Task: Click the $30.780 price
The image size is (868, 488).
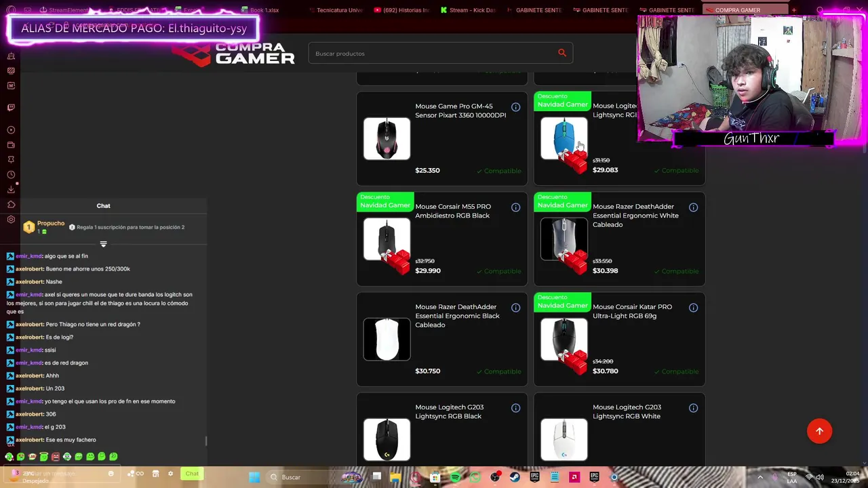Action: click(x=605, y=371)
